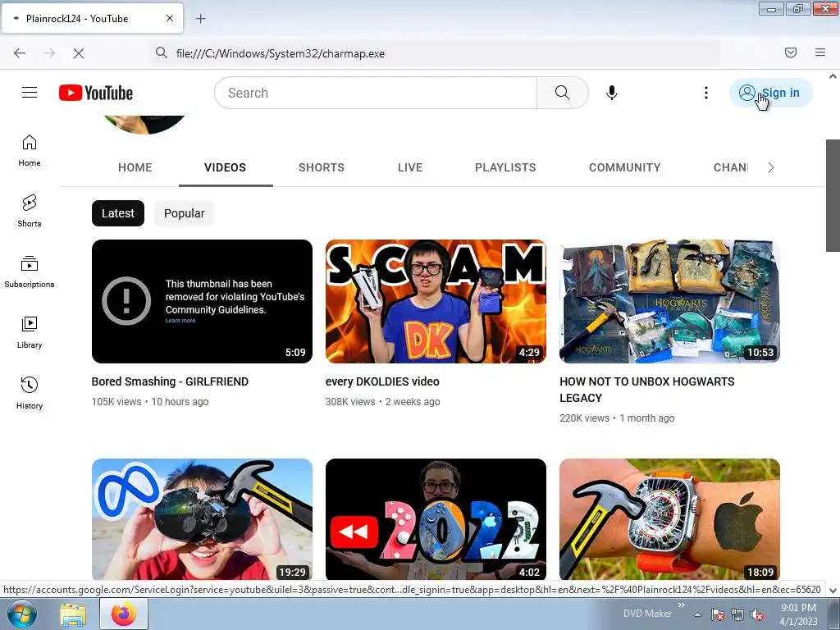Open the PLAYLISTS channel tab
This screenshot has width=840, height=630.
tap(505, 167)
